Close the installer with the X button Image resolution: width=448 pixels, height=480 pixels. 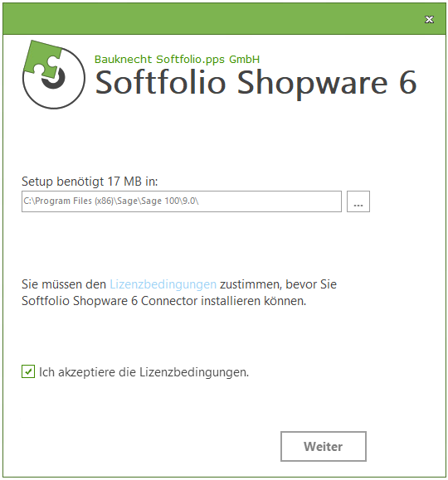(x=429, y=20)
